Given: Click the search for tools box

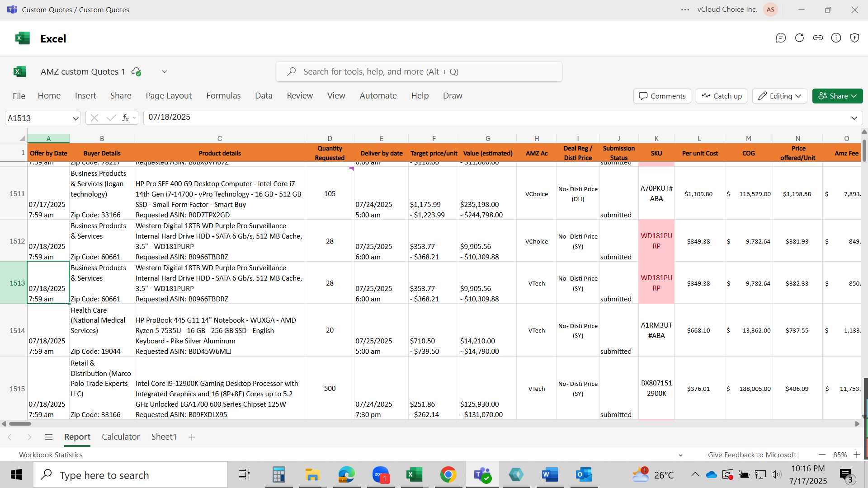Looking at the screenshot, I should click(x=419, y=71).
